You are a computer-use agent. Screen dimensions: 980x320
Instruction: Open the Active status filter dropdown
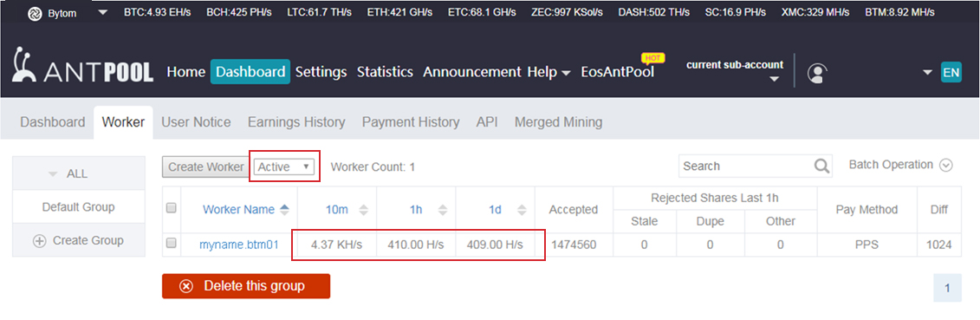click(283, 167)
